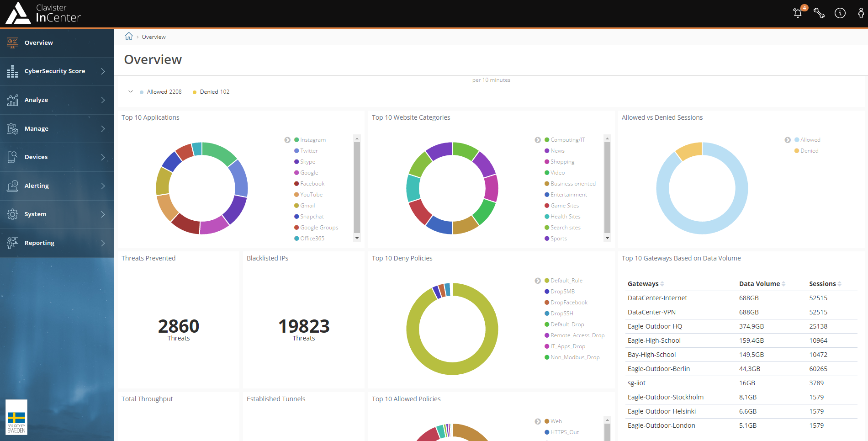The image size is (868, 441).
Task: Select sg-iiot gateway row
Action: [x=741, y=383]
